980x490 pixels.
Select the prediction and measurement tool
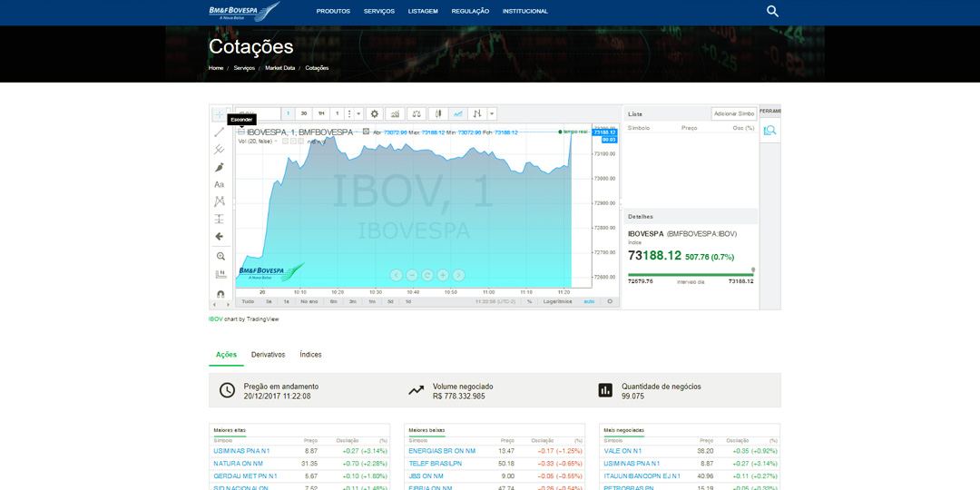(220, 219)
